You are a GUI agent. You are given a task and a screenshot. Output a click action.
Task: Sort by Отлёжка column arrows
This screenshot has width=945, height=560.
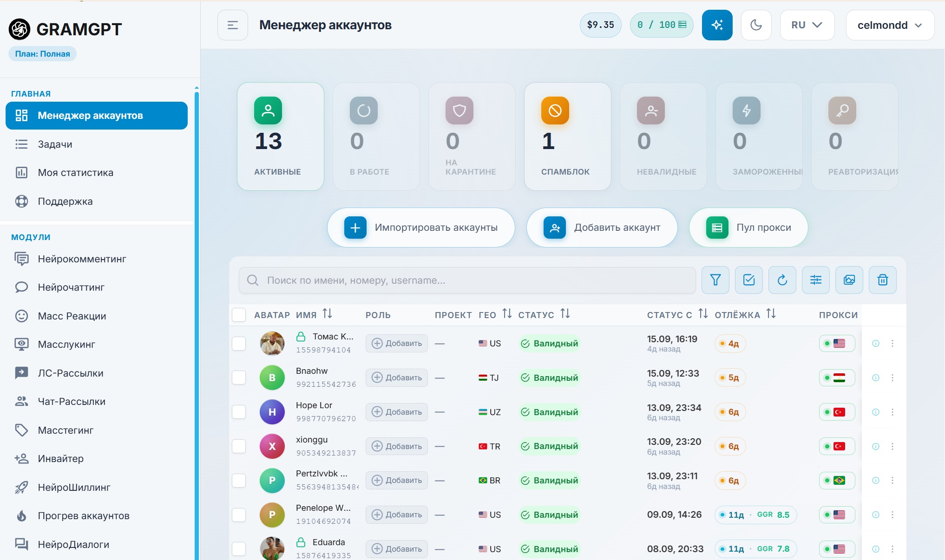tap(771, 314)
